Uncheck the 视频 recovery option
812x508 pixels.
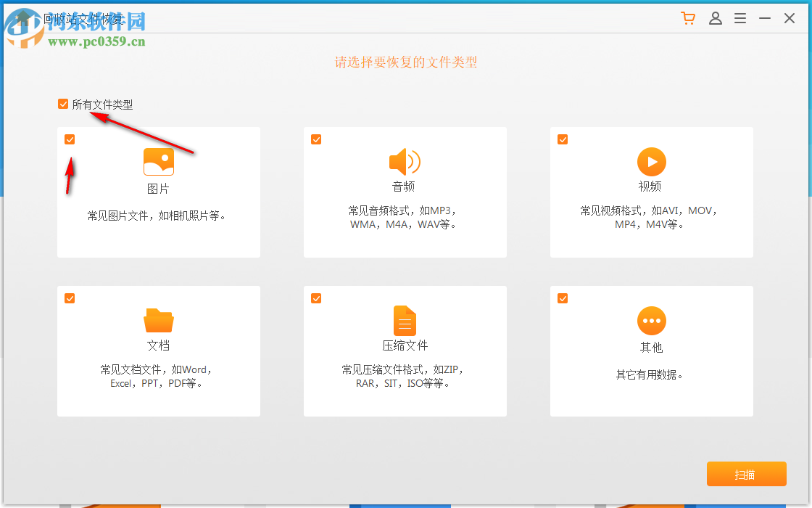(563, 139)
